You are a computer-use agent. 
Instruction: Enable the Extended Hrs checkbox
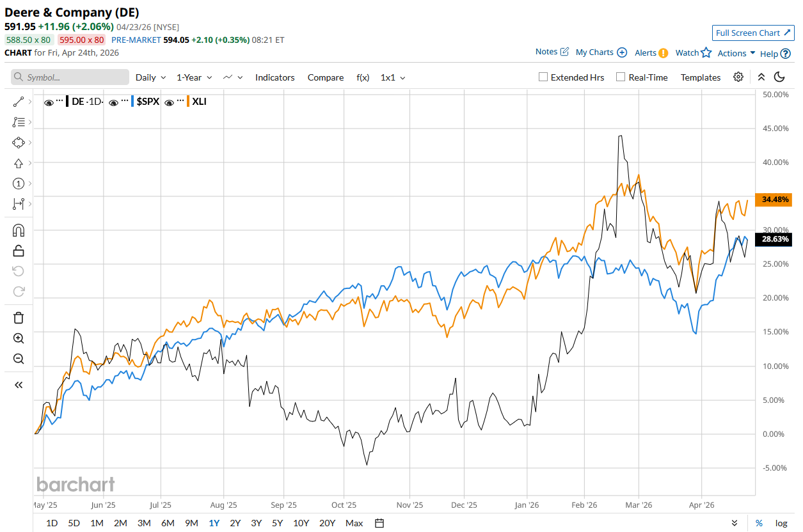coord(543,77)
